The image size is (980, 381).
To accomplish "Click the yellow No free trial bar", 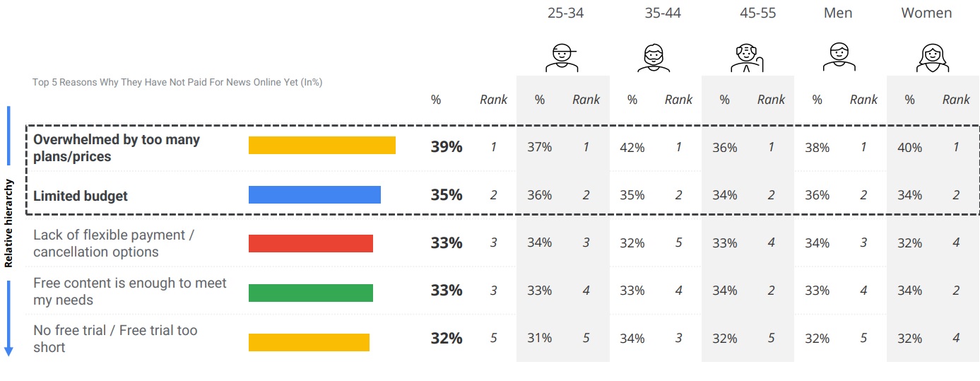I will (x=309, y=342).
